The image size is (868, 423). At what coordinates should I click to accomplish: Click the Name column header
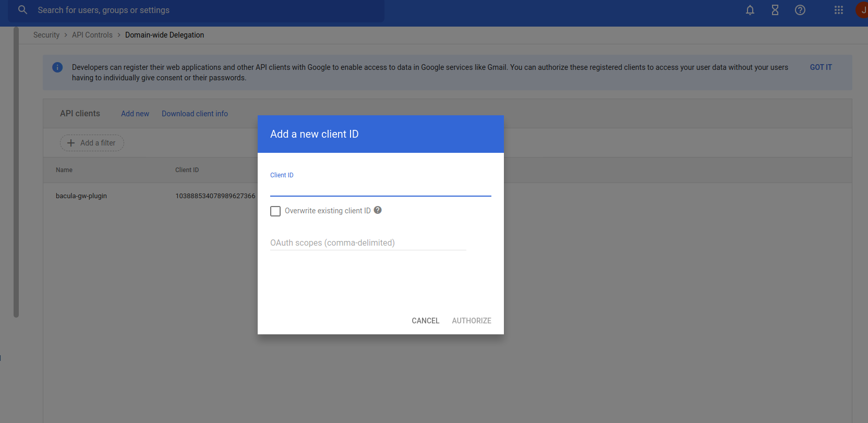(64, 170)
